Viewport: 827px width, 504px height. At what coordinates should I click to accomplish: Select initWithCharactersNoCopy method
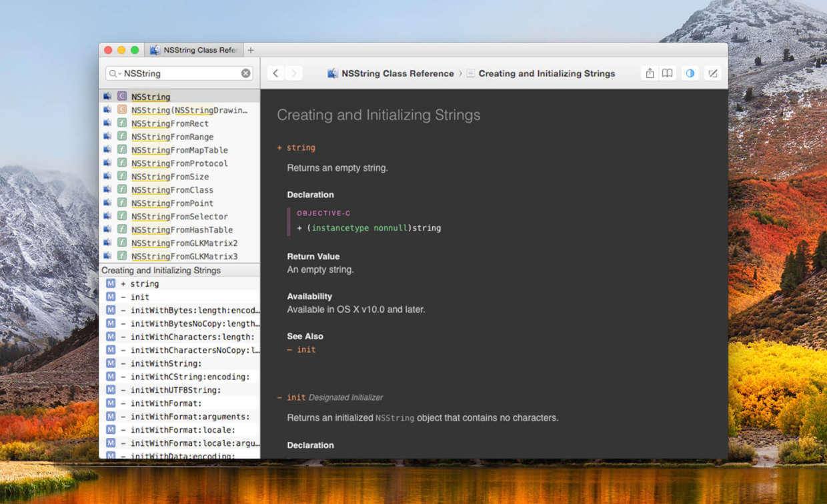pyautogui.click(x=179, y=350)
